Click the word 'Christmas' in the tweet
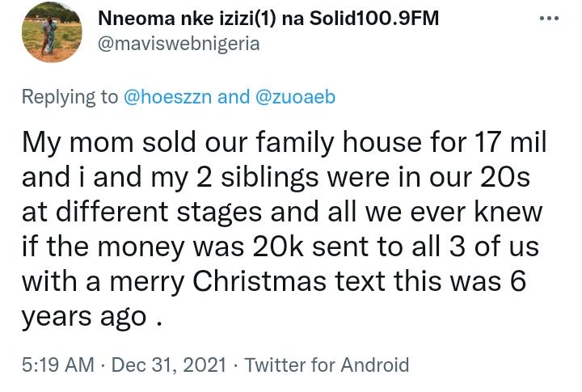 pos(259,282)
